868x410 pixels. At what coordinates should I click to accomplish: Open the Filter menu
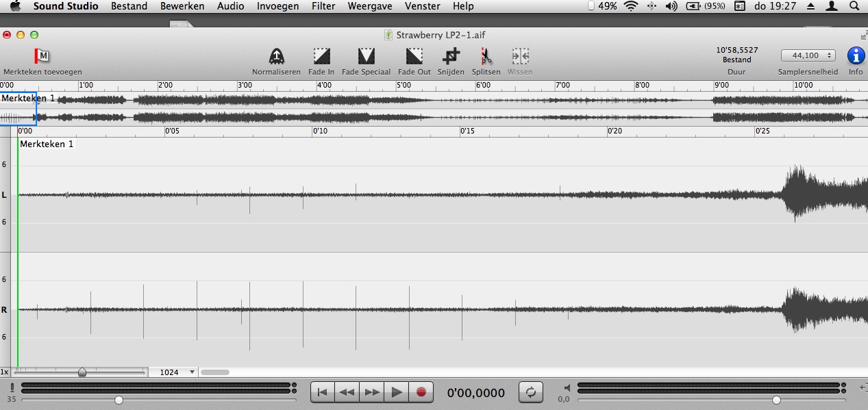[323, 6]
